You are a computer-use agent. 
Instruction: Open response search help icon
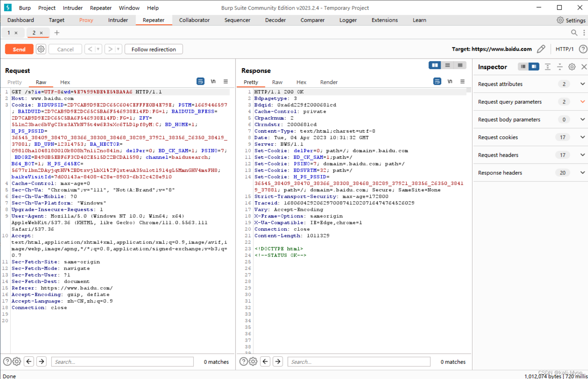coord(244,361)
